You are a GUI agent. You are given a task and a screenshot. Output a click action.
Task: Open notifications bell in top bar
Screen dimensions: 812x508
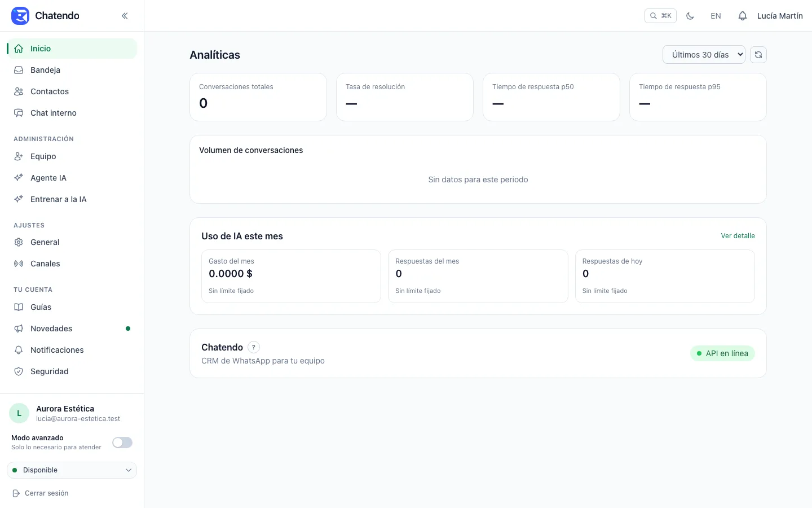(743, 16)
